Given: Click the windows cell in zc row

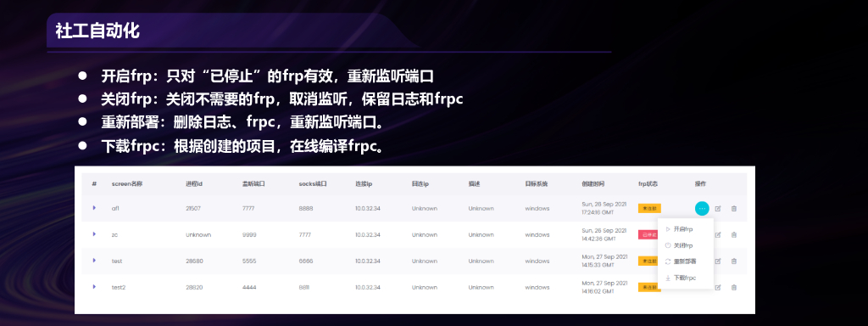Looking at the screenshot, I should tap(537, 234).
